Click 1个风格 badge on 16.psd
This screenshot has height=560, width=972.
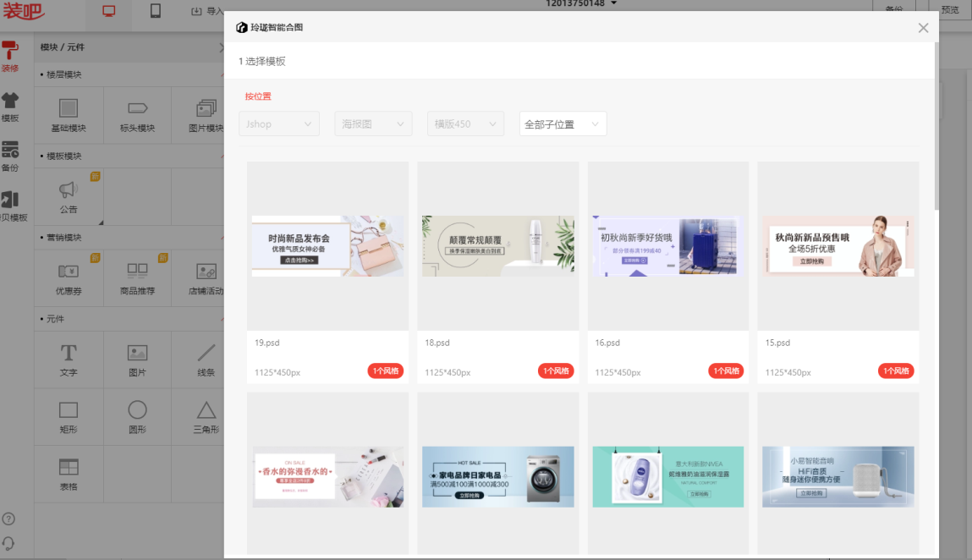click(726, 371)
